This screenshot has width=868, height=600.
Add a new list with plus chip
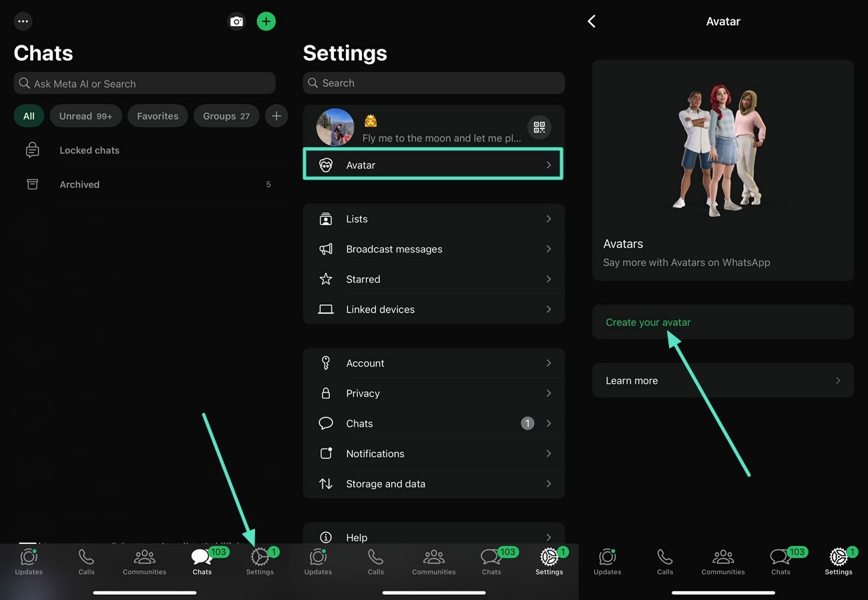(x=276, y=116)
